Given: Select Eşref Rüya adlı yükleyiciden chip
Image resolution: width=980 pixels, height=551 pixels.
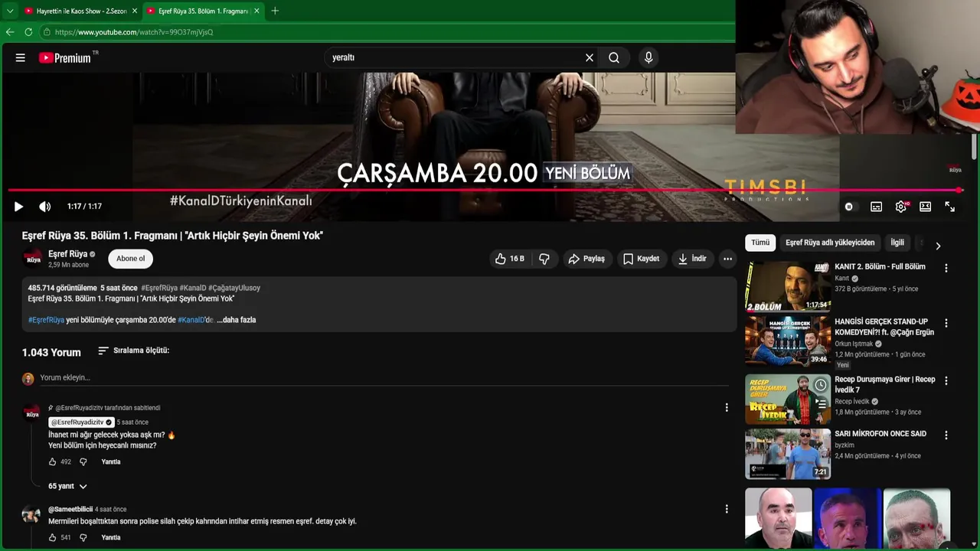Looking at the screenshot, I should pyautogui.click(x=830, y=243).
